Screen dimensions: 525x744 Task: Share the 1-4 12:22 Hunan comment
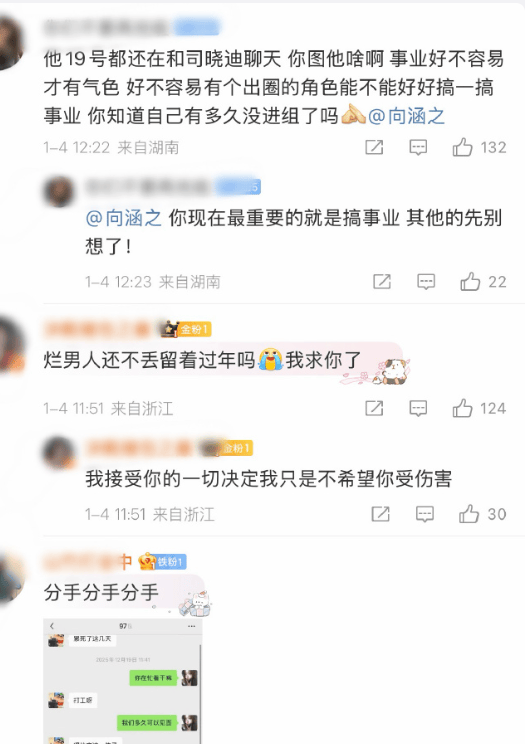(x=374, y=148)
